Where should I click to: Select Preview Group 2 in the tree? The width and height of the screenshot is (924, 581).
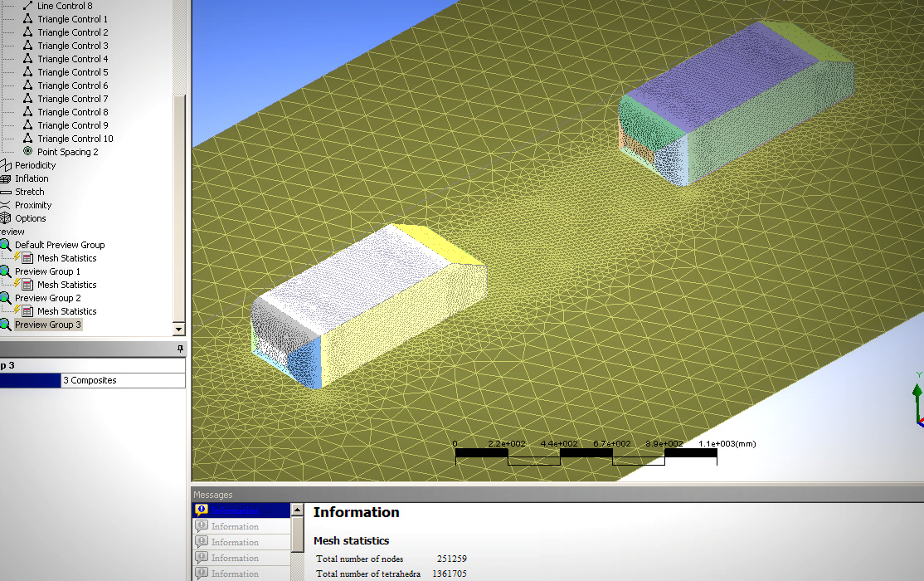tap(47, 298)
